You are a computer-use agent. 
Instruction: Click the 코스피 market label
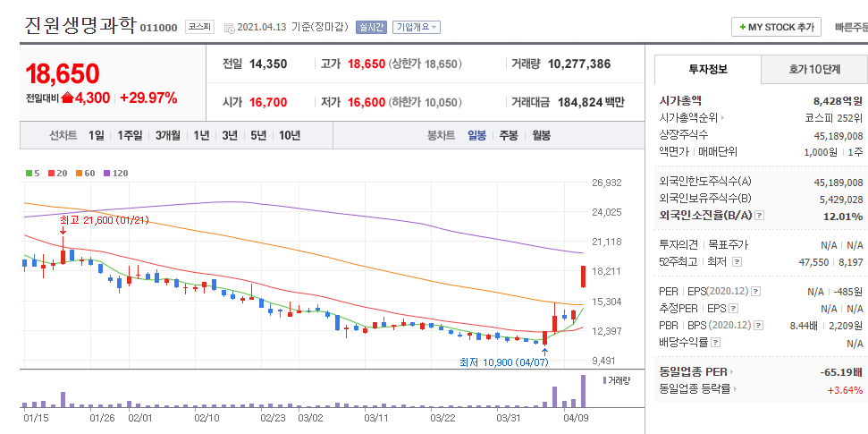(x=200, y=27)
